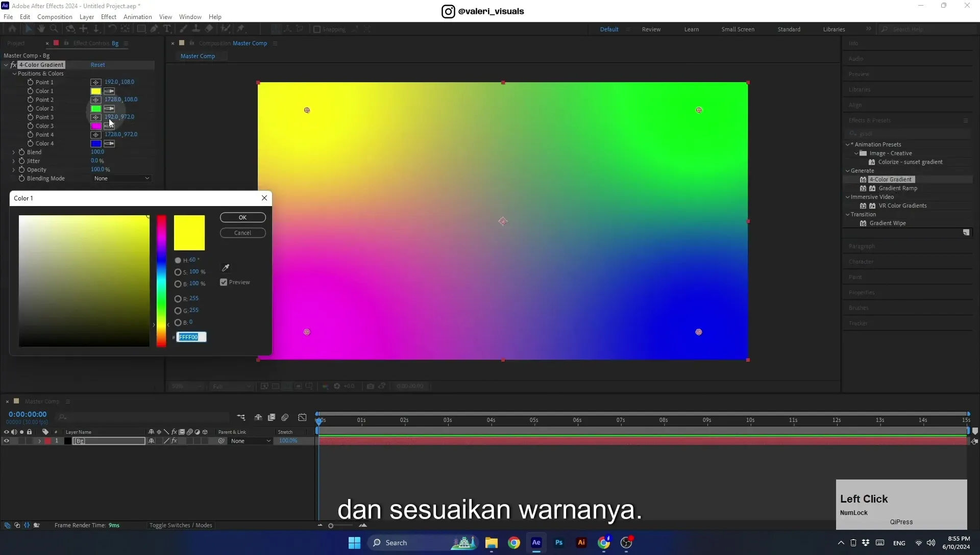Toggle fx switch of 4-Color Gradient effect
Screen dimensions: 980x555
(13, 65)
